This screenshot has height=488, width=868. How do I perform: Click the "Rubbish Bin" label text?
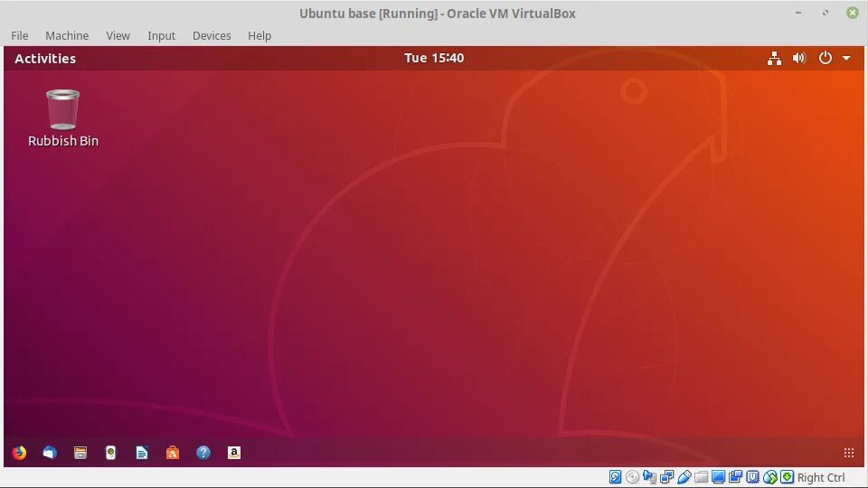63,141
